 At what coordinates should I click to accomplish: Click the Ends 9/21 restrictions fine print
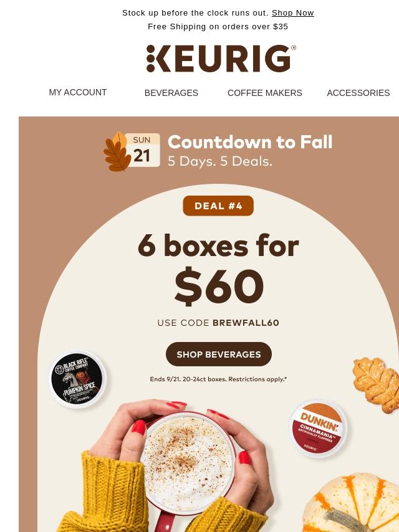[218, 379]
